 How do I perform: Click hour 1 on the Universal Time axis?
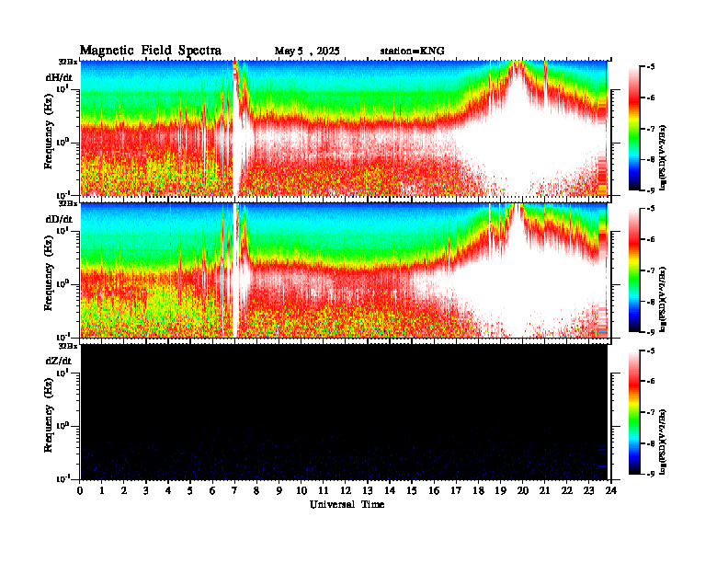(x=102, y=490)
